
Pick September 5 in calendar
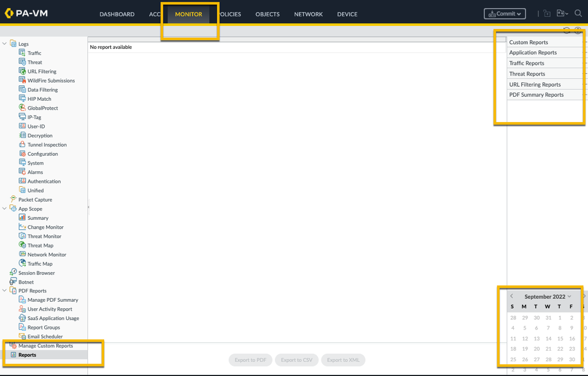tap(524, 328)
